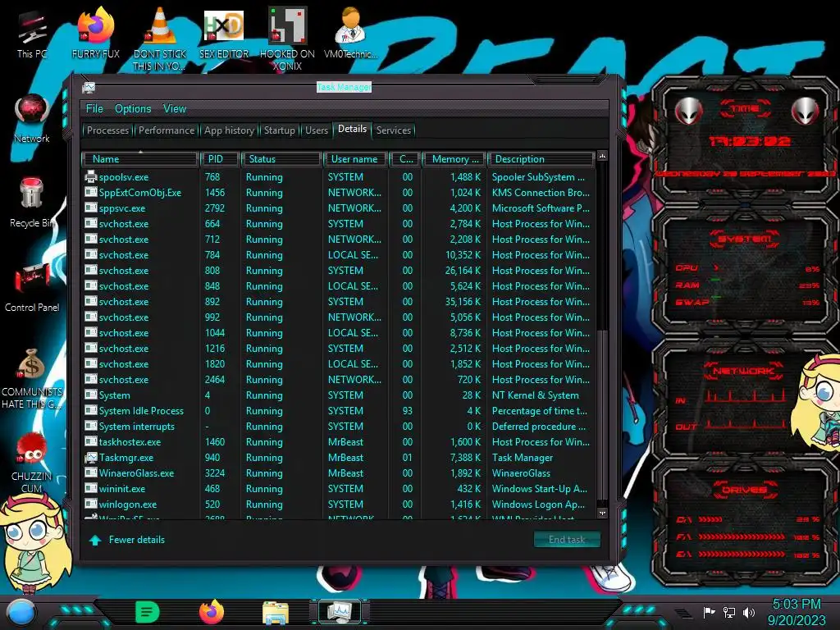Click the Task Manager taskbar button
840x630 pixels.
340,612
